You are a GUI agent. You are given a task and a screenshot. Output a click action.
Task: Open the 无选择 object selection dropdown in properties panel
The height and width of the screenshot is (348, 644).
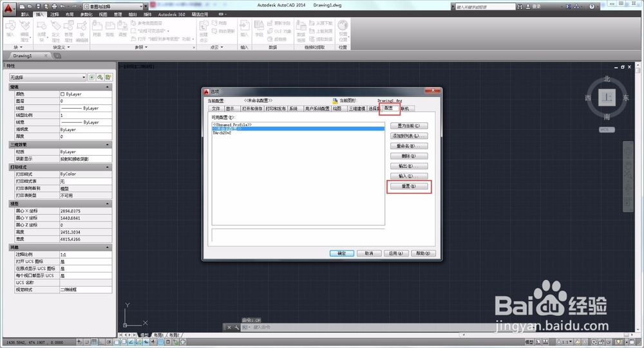[x=48, y=77]
